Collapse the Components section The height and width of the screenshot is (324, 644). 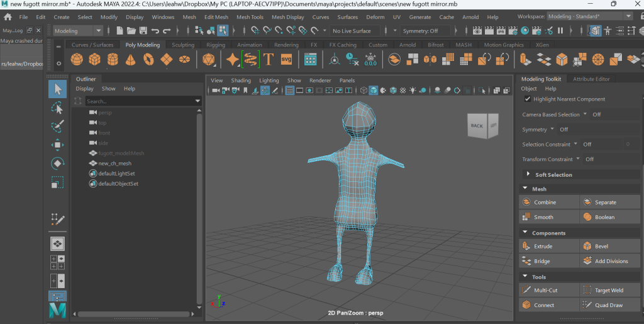[525, 232]
